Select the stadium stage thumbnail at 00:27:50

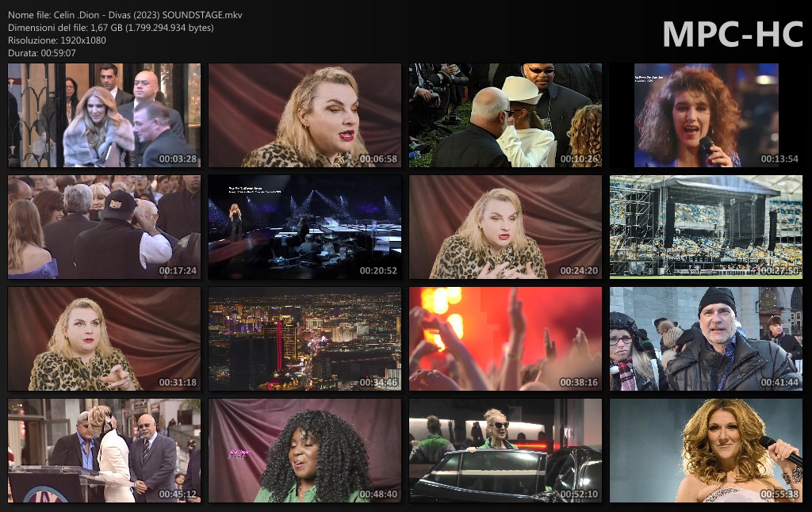point(706,227)
